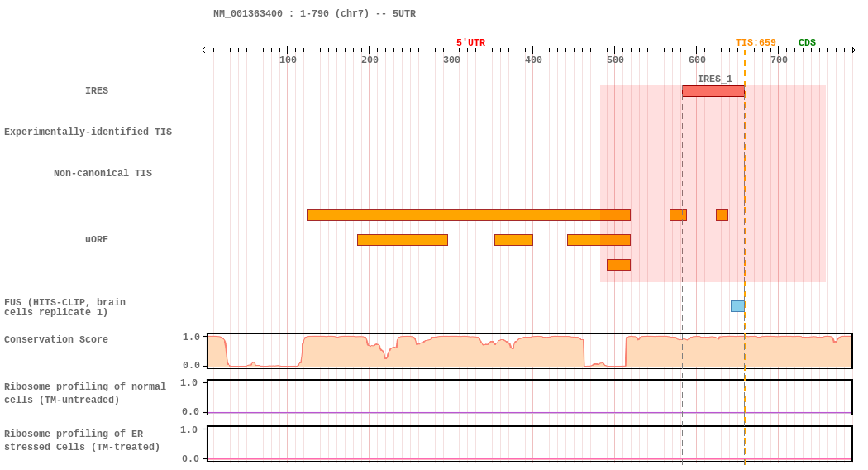Select the uORF bar spanning 190 to 295
This screenshot has height=470, width=868.
click(403, 240)
